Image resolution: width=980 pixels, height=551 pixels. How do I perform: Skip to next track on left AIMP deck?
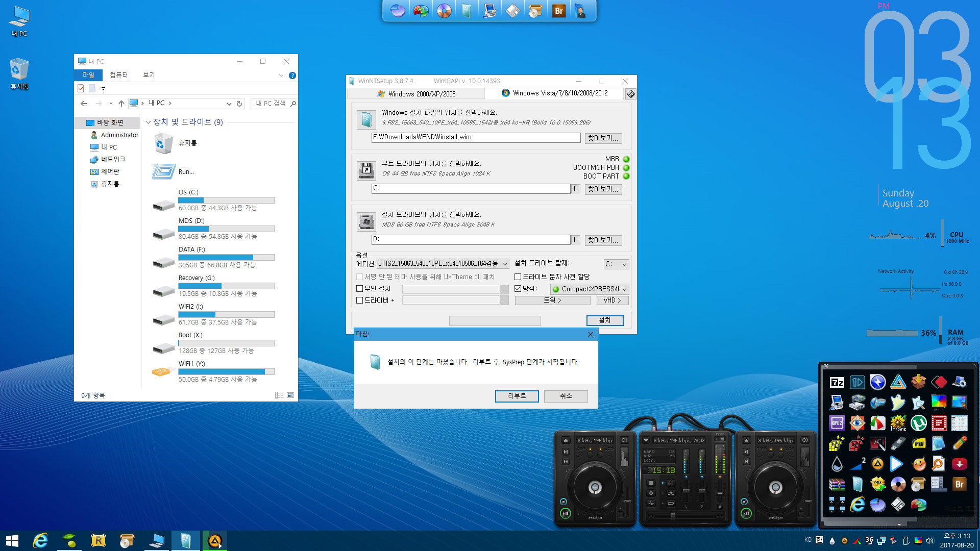point(566,452)
